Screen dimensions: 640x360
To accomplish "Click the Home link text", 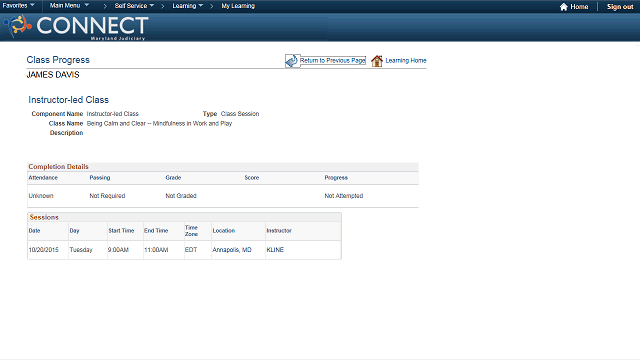I will [579, 7].
